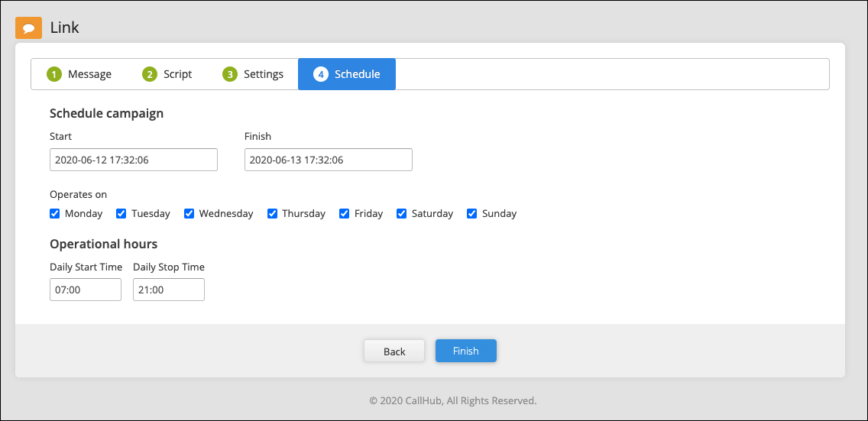Uncheck the Monday checkbox
The height and width of the screenshot is (421, 868).
click(55, 213)
